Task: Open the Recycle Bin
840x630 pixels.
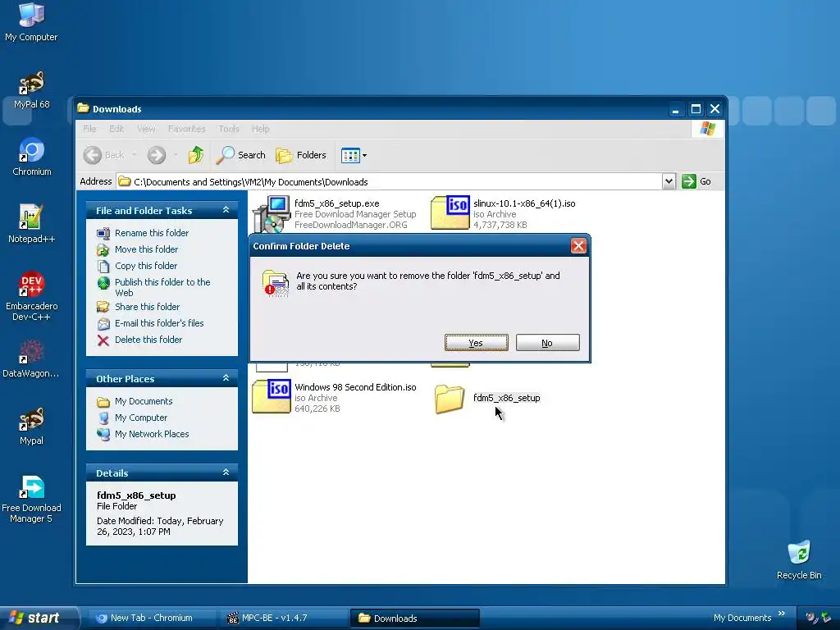Action: 799,560
